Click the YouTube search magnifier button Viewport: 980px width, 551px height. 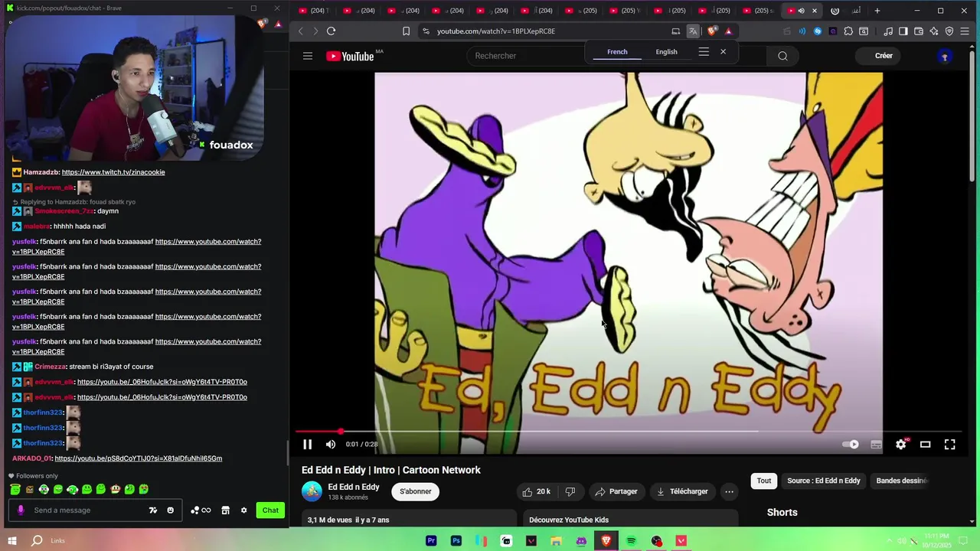point(782,56)
